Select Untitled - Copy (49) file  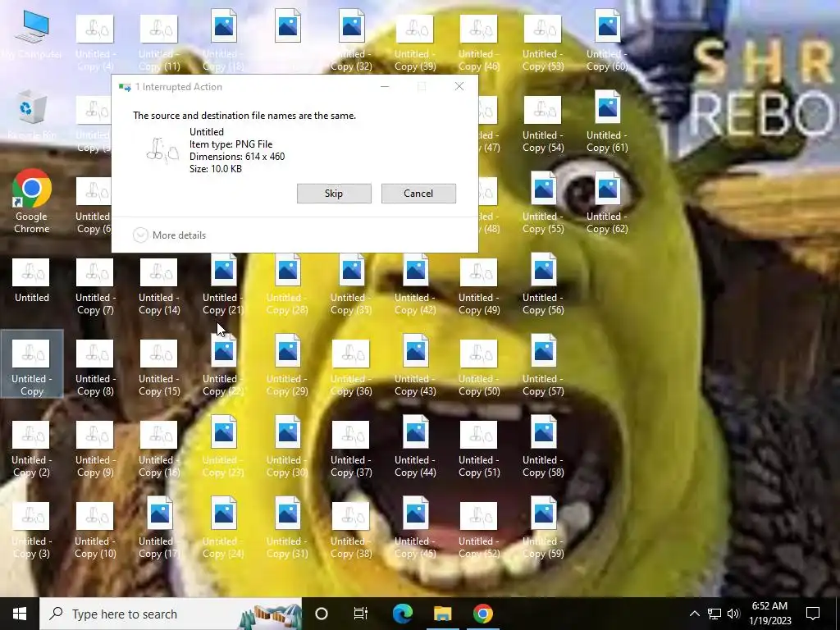(x=479, y=288)
